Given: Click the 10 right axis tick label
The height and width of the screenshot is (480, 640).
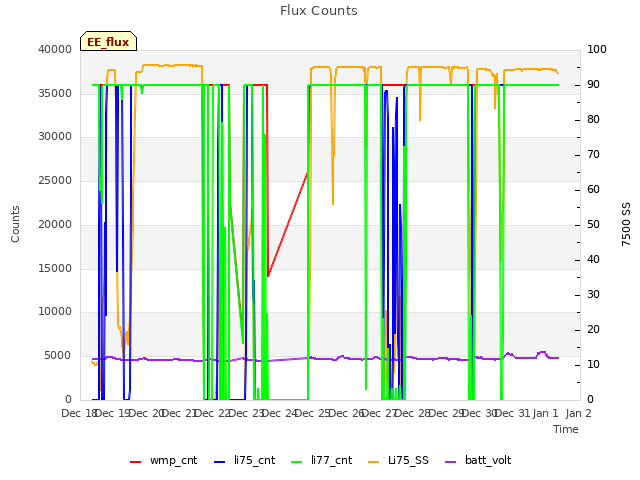Looking at the screenshot, I should (593, 364).
